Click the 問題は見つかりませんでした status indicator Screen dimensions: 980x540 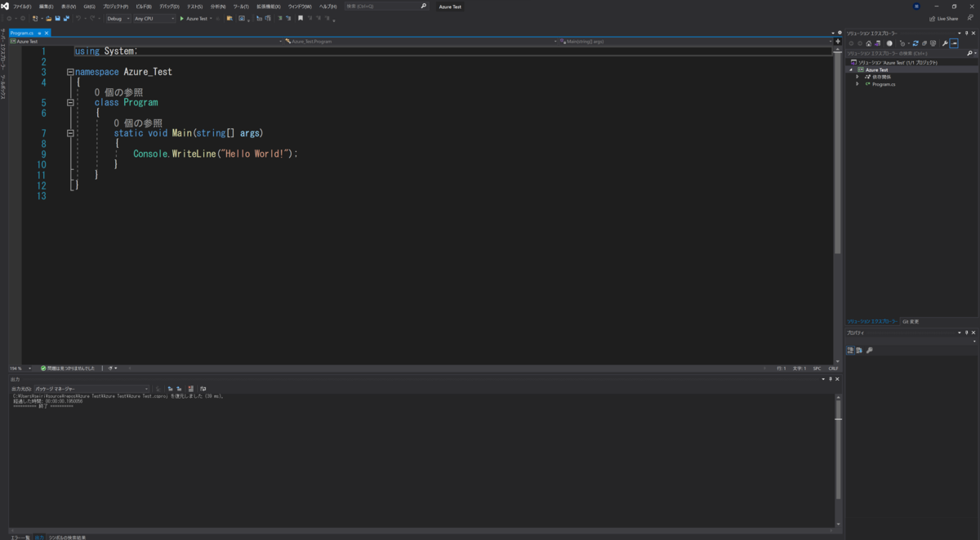click(x=71, y=368)
